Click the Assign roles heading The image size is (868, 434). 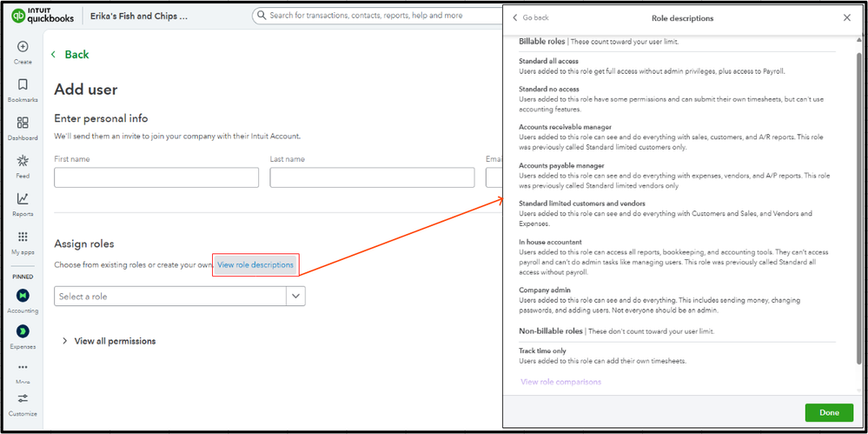(x=84, y=244)
